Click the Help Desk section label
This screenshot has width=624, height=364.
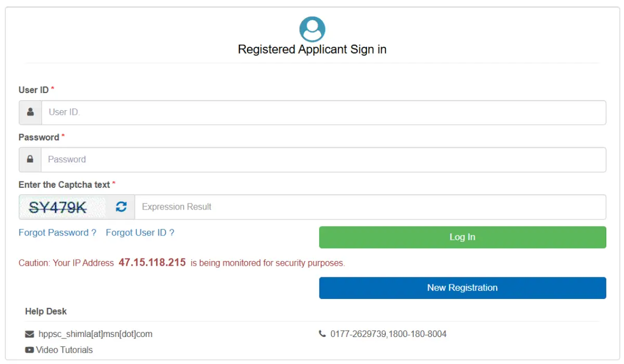tap(46, 311)
